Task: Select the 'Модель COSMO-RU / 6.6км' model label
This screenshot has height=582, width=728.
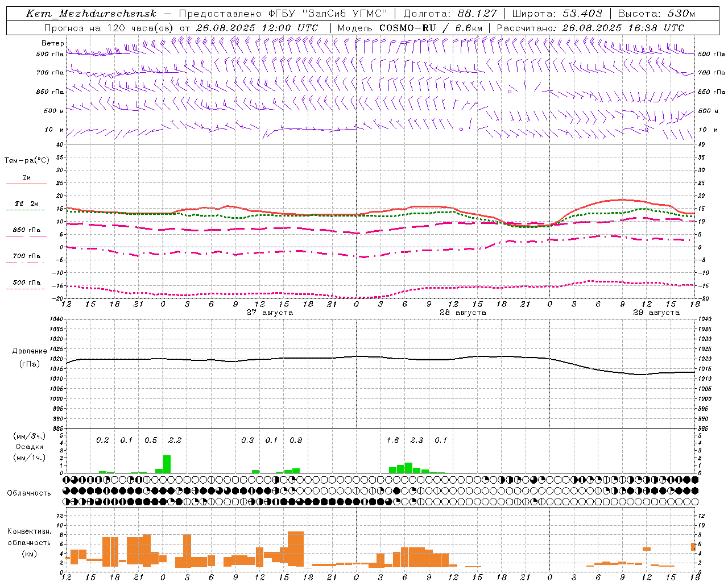Action: [410, 28]
